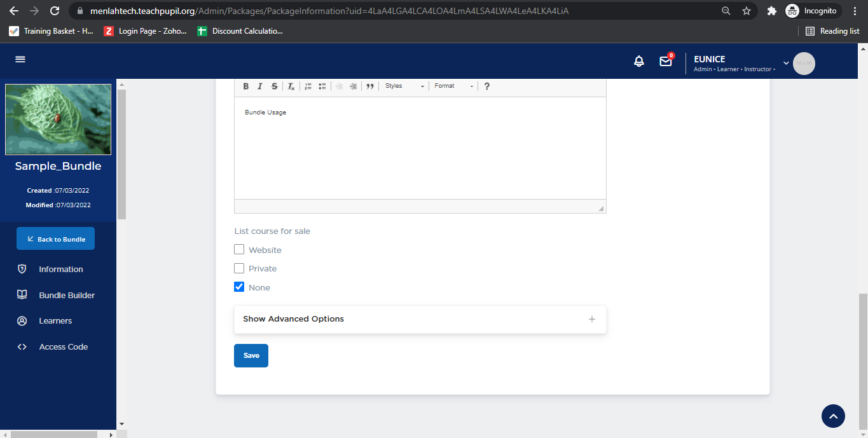Click the scroll-to-top arrow button
The height and width of the screenshot is (438, 868).
833,416
